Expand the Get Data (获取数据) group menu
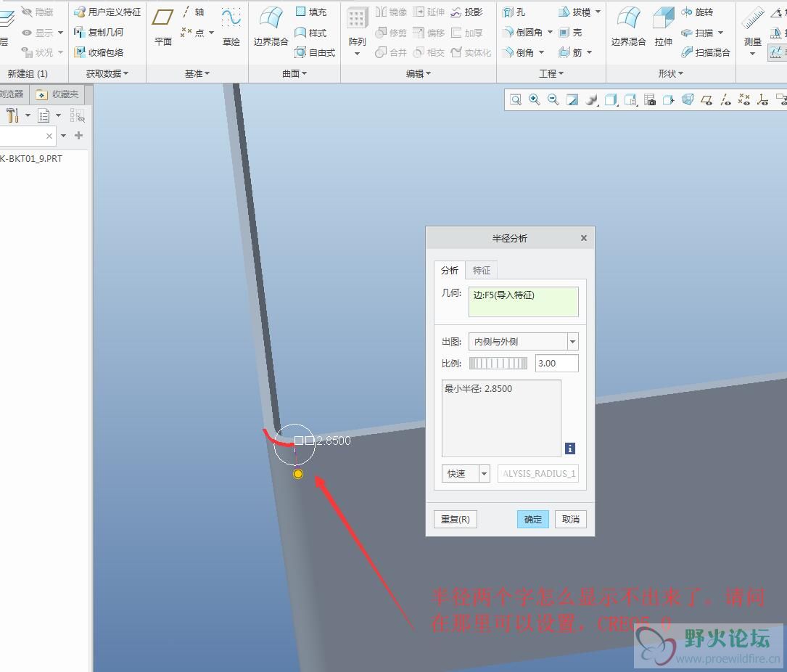This screenshot has height=672, width=787. 107,74
